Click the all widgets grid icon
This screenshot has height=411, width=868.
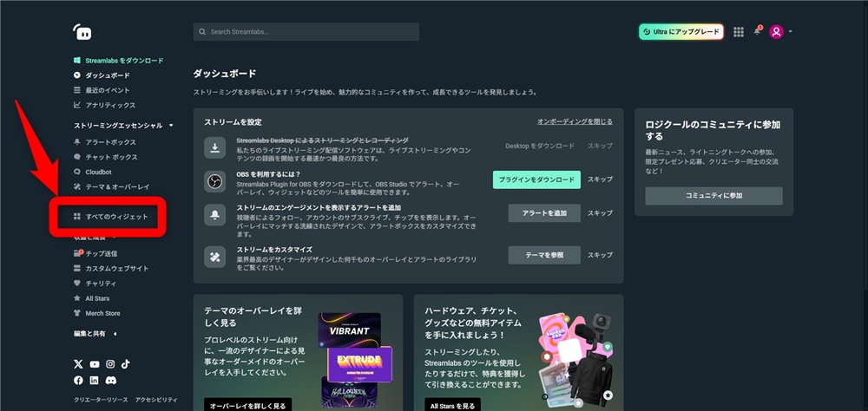[x=77, y=217]
